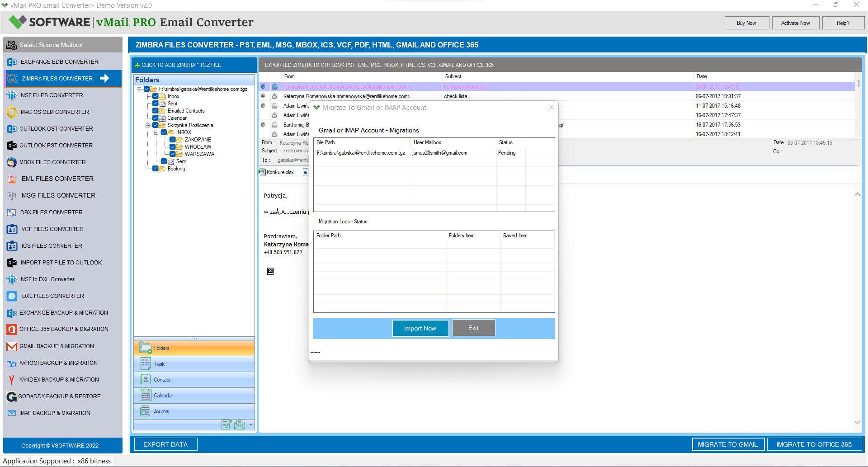Viewport: 868px width, 467px height.
Task: Click the Subject column header
Action: pyautogui.click(x=568, y=76)
